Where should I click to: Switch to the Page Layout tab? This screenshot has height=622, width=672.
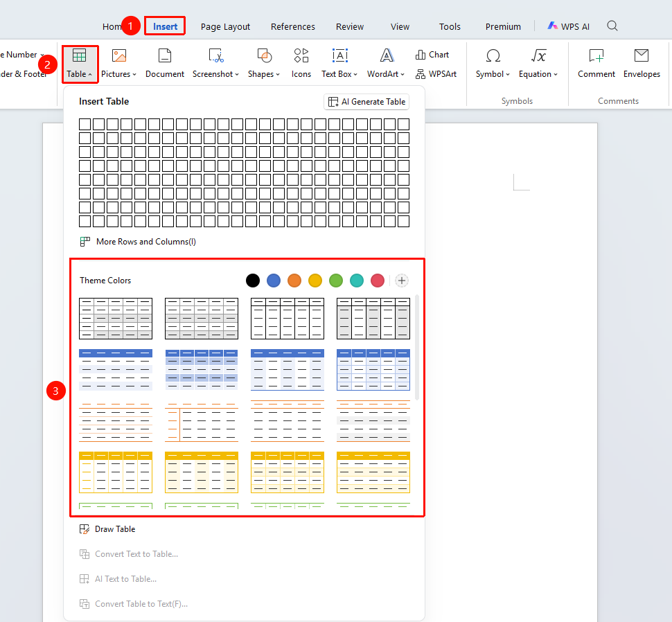pos(225,26)
